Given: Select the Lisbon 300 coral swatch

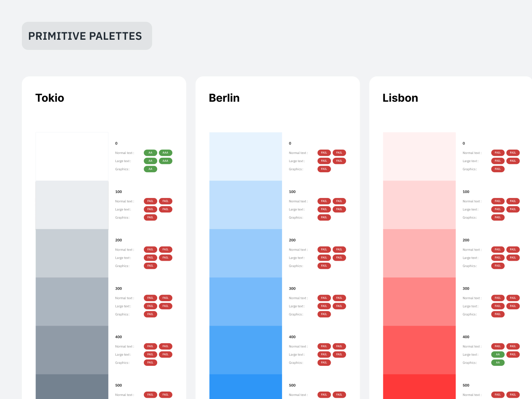Looking at the screenshot, I should pyautogui.click(x=419, y=302).
